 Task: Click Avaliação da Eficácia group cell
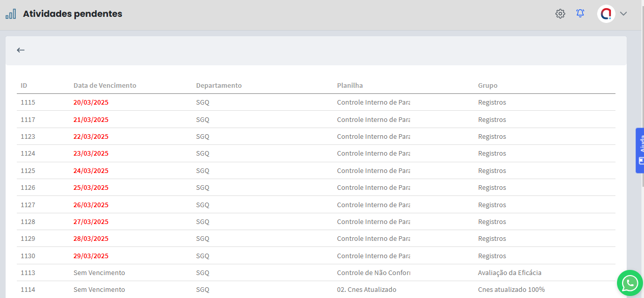(x=509, y=273)
